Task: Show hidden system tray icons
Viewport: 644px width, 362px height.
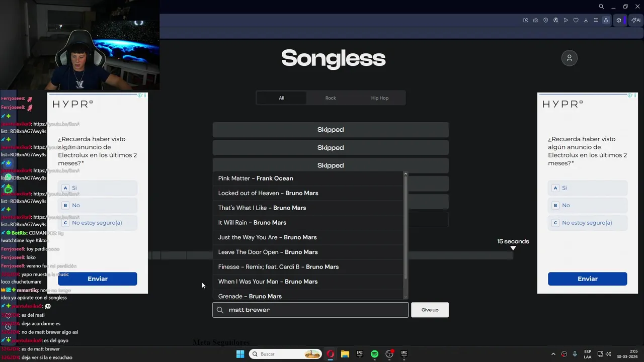Action: (x=553, y=354)
